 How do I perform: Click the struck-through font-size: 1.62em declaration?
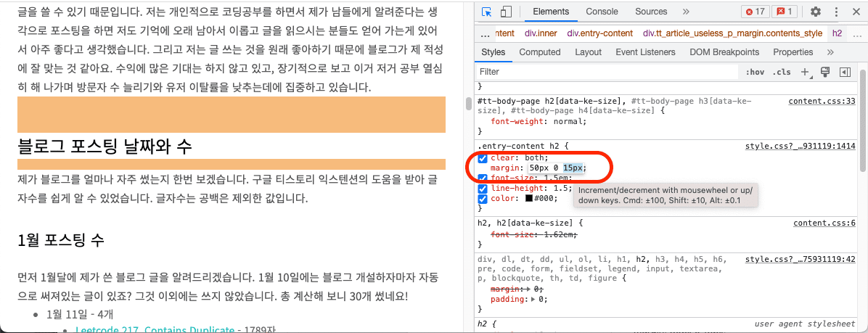pos(534,235)
